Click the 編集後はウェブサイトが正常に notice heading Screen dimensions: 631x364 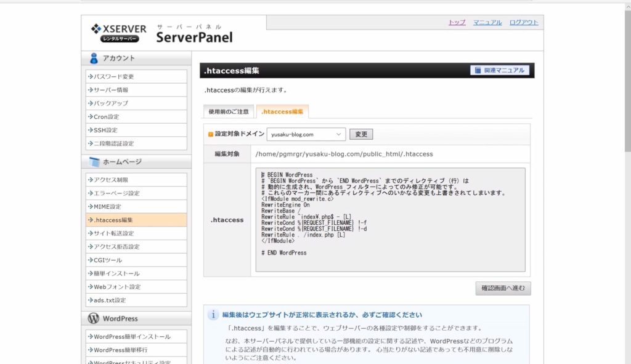coord(322,315)
